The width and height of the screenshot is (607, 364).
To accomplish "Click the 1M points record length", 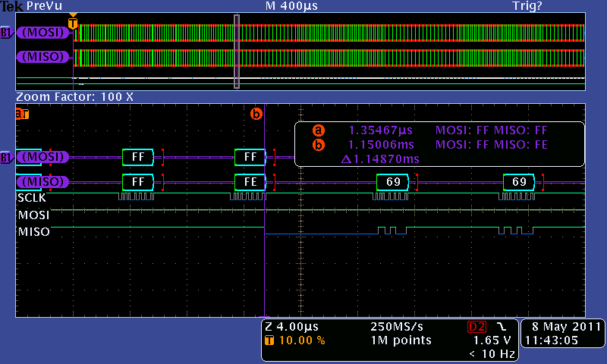I will tap(401, 340).
